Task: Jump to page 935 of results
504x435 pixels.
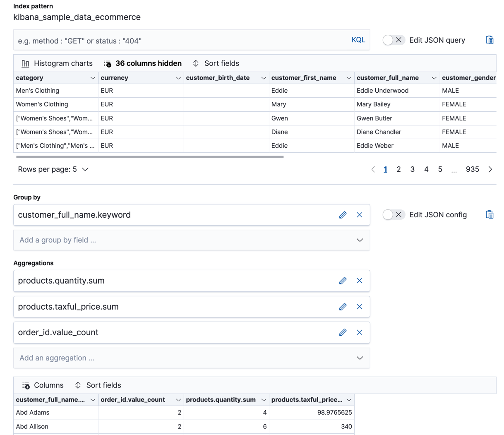Action: 472,169
